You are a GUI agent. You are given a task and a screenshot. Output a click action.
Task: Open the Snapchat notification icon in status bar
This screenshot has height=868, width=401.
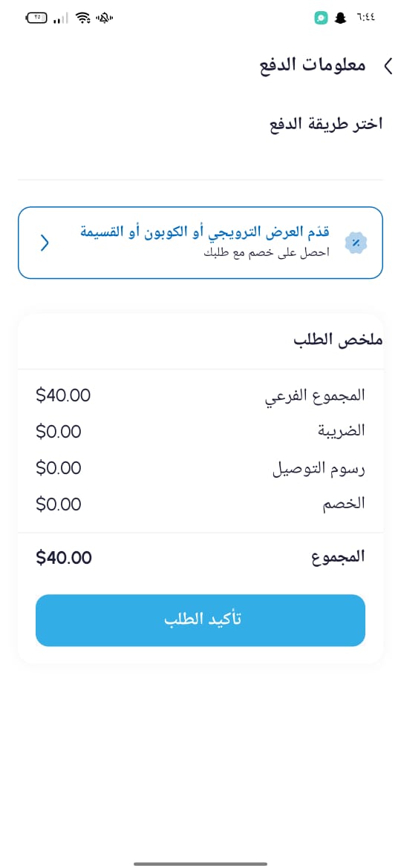coord(339,18)
